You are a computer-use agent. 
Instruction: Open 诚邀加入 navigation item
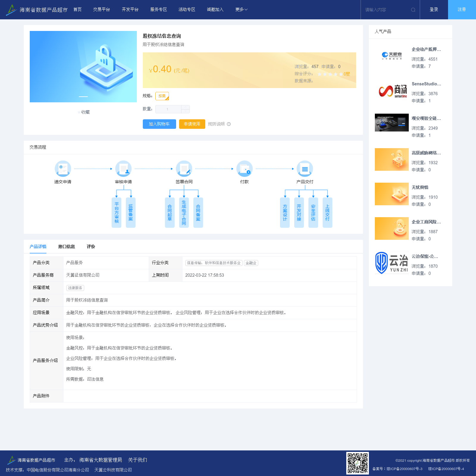tap(215, 10)
